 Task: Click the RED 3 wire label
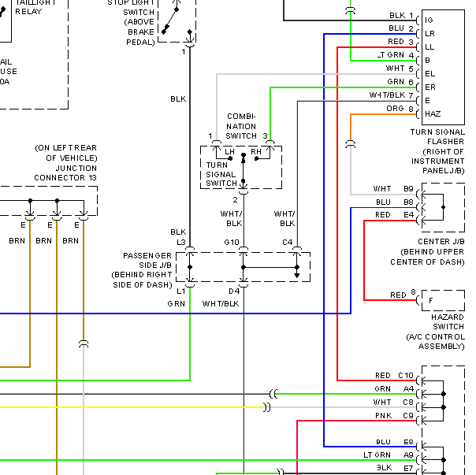pos(400,42)
